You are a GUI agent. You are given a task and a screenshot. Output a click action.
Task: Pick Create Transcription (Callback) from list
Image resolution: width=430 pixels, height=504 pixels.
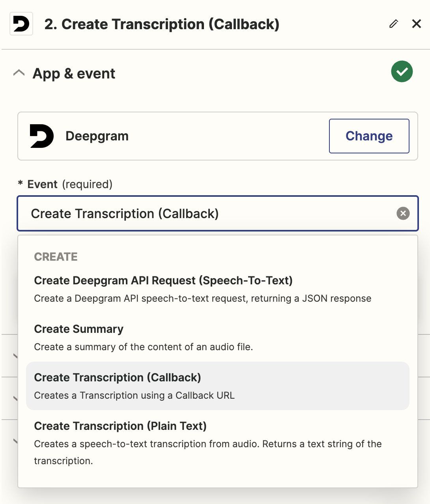[x=218, y=386]
